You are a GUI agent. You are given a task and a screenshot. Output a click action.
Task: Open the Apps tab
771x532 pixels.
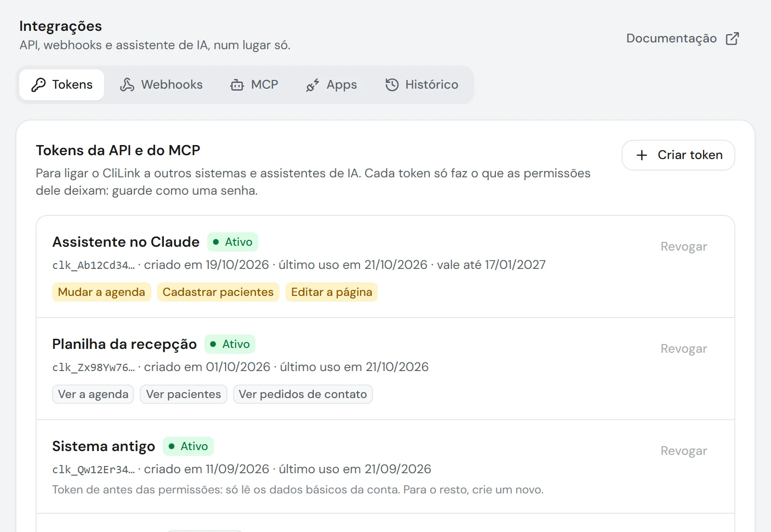tap(332, 85)
